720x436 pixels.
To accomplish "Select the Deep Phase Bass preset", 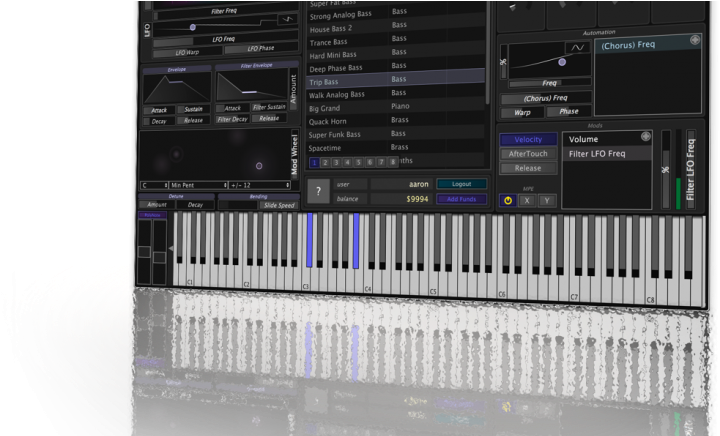I will (395, 67).
